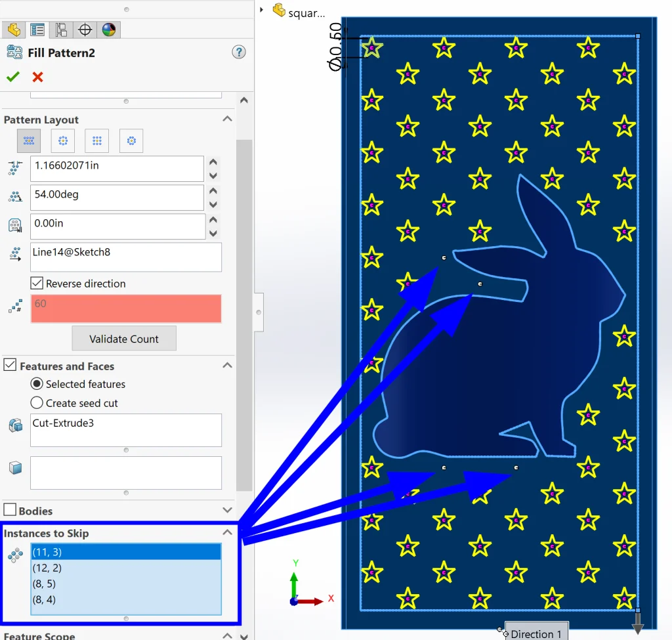Image resolution: width=672 pixels, height=640 pixels.
Task: Click the features to pattern icon
Action: click(x=16, y=425)
